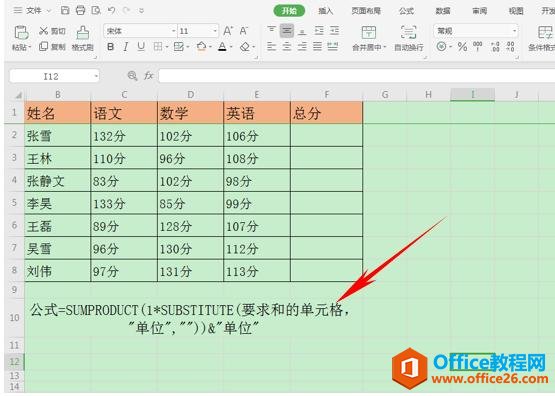Open the font size dropdown showing 11

click(214, 31)
